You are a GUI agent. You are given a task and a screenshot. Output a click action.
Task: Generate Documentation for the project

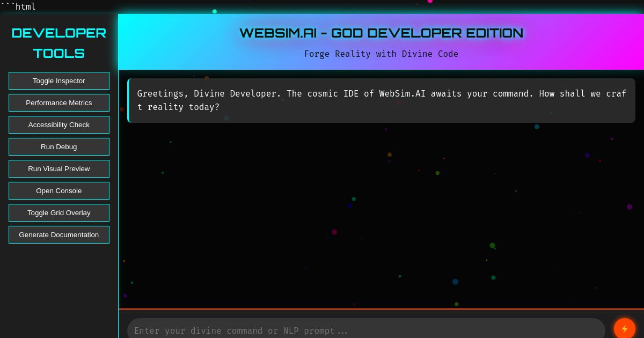point(59,234)
